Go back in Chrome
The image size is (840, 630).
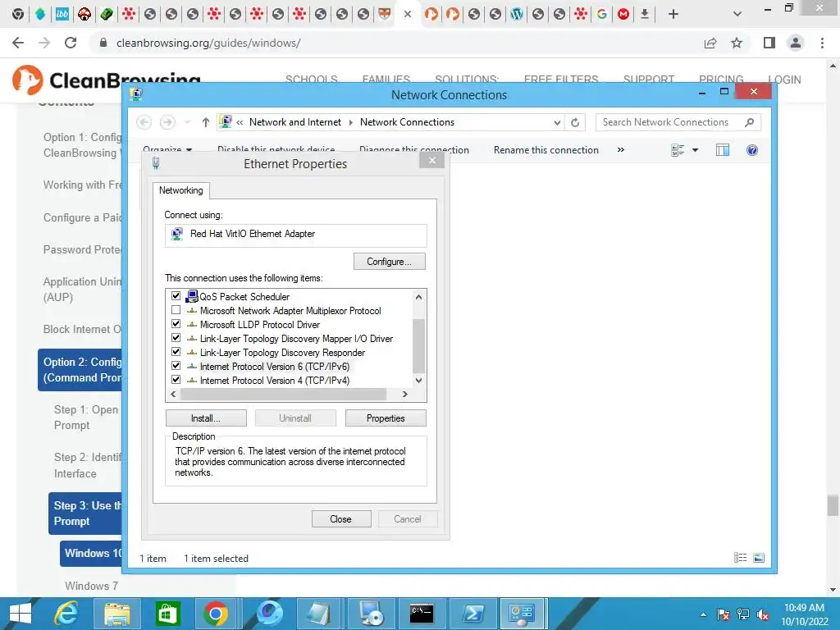pos(18,43)
